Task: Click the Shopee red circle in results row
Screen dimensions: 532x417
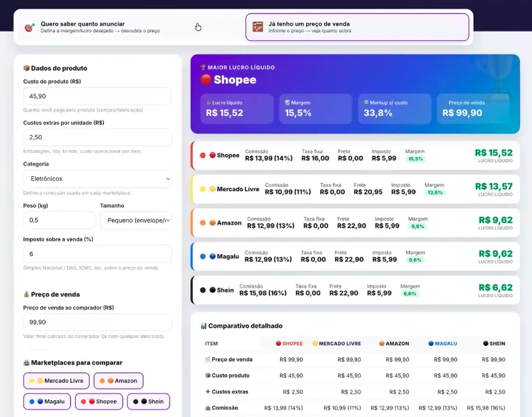Action: (212, 155)
